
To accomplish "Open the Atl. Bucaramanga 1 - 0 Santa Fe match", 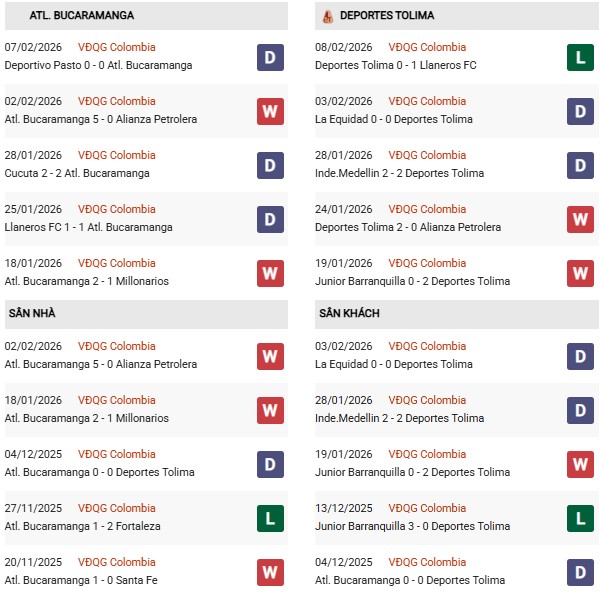I will point(80,580).
